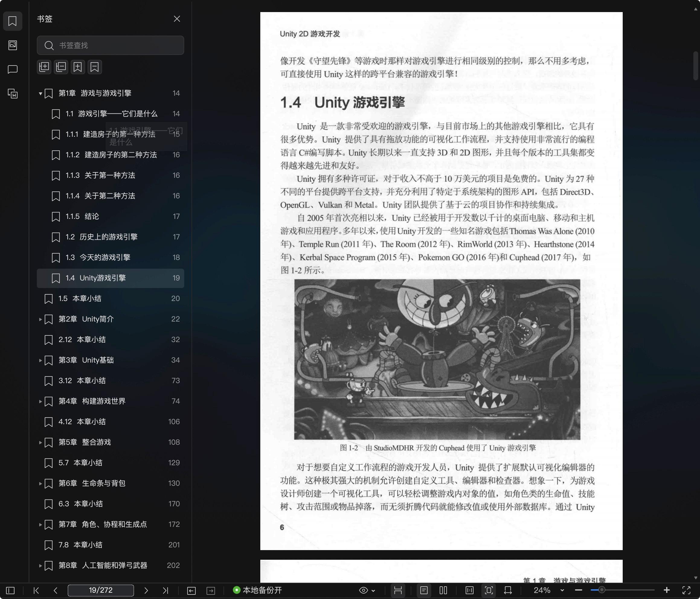Open bookmark 1.1 游戏引擎——它们是什么
The image size is (700, 599).
tap(111, 114)
